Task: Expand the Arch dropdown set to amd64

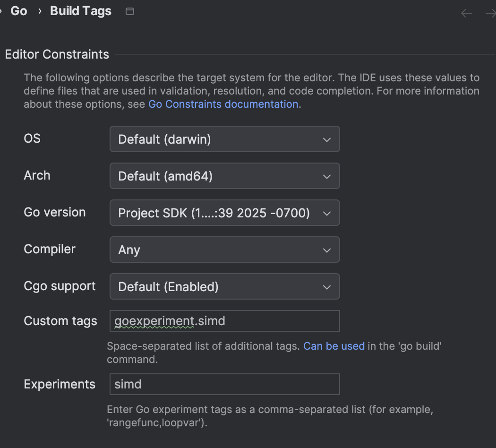Action: [224, 176]
